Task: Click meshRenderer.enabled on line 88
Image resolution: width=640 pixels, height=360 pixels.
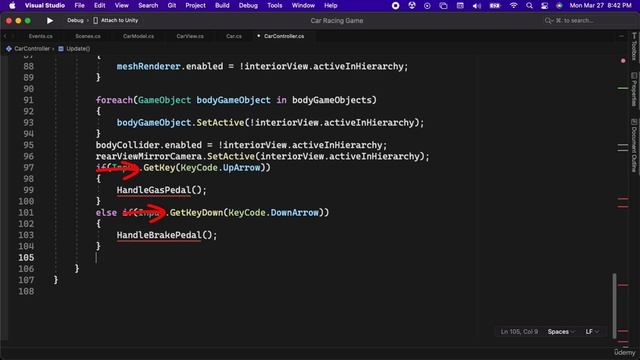Action: [170, 67]
